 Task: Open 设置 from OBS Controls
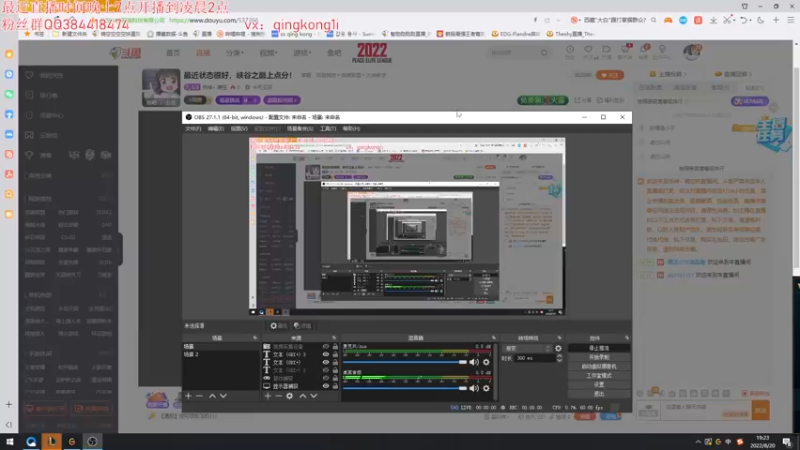coord(599,385)
